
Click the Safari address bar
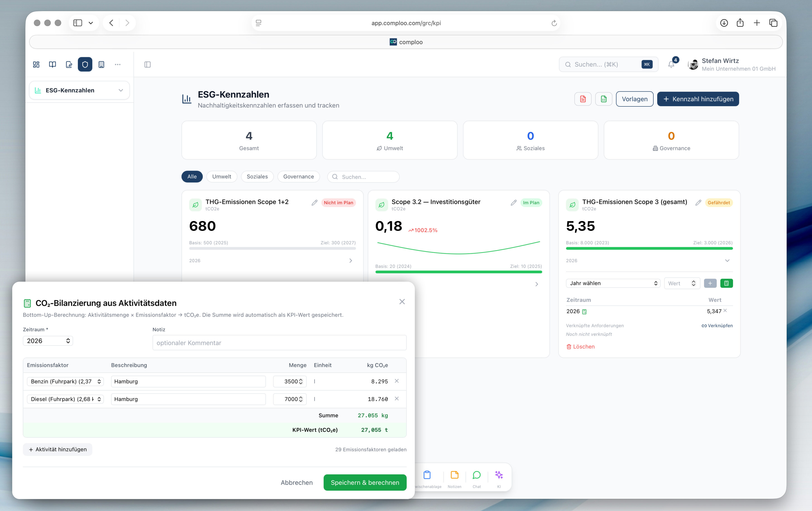click(406, 23)
